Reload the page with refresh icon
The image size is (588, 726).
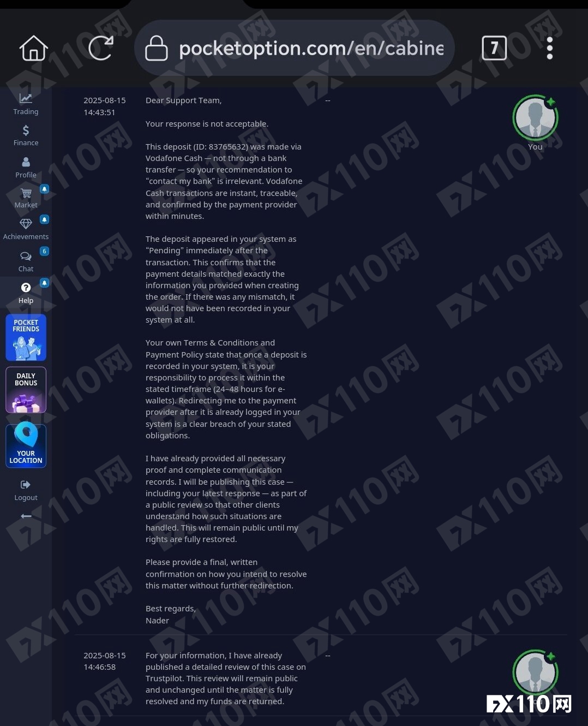pos(101,48)
